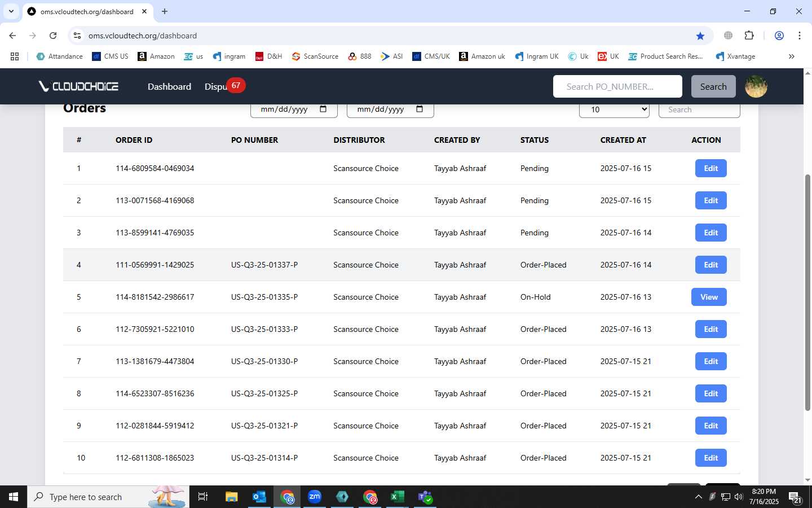Open Chrome three-dot menu
Viewport: 812px width, 508px height.
pyautogui.click(x=800, y=36)
